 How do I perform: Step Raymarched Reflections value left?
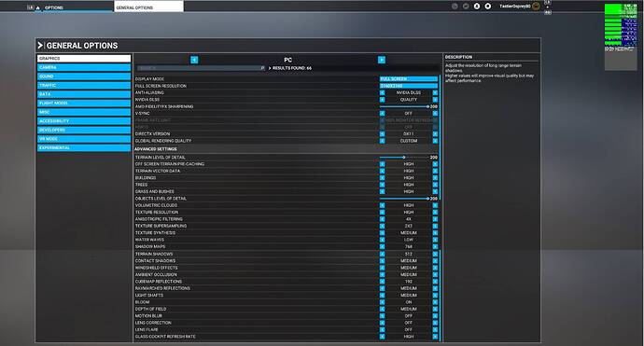click(x=383, y=288)
